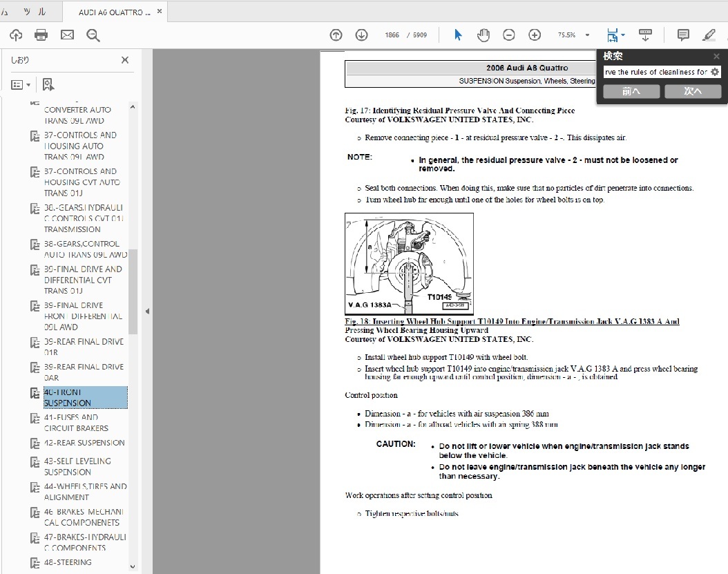Viewport: 728px width, 574px height.
Task: Open bookmark 44-WHEELS,TIRES AND ALIGNMENT
Action: tap(86, 491)
